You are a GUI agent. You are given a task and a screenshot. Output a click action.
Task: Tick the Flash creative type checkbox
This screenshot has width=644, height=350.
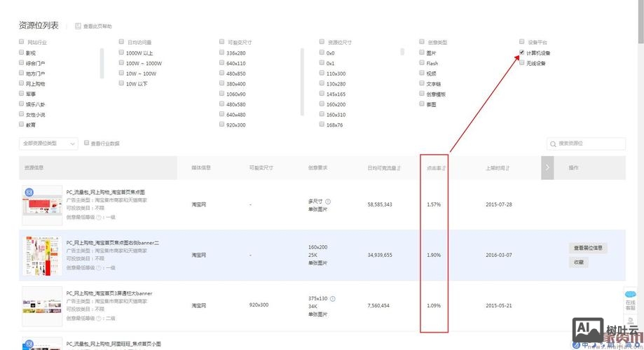(421, 63)
